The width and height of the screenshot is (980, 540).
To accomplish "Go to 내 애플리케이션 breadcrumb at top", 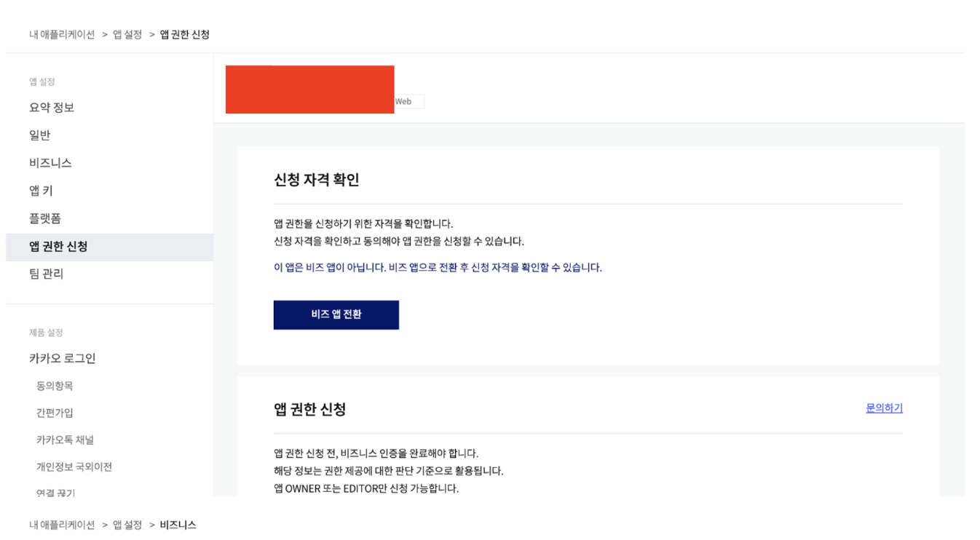I will 62,34.
